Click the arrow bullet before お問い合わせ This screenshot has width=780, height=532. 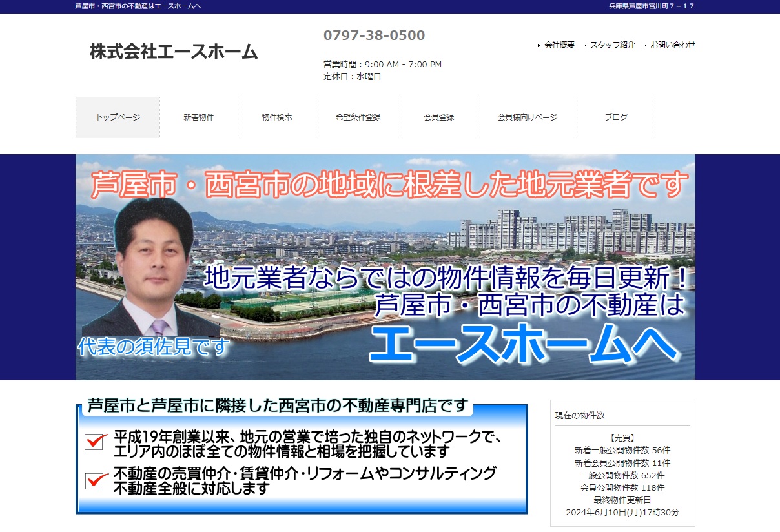[x=645, y=46]
